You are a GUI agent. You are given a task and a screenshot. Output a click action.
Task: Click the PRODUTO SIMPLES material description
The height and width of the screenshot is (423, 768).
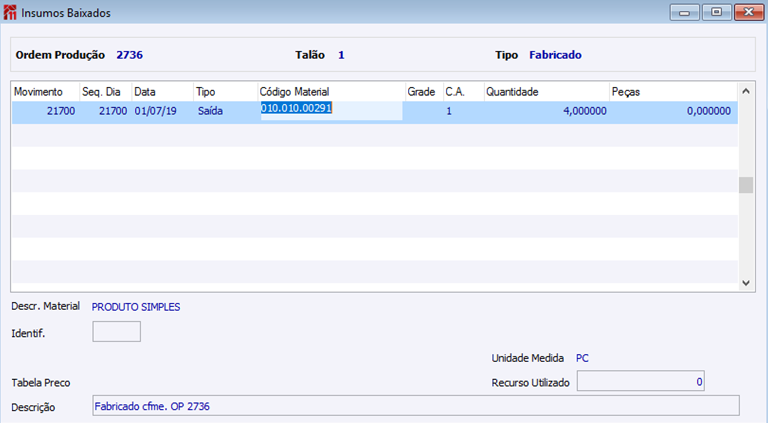(x=136, y=307)
